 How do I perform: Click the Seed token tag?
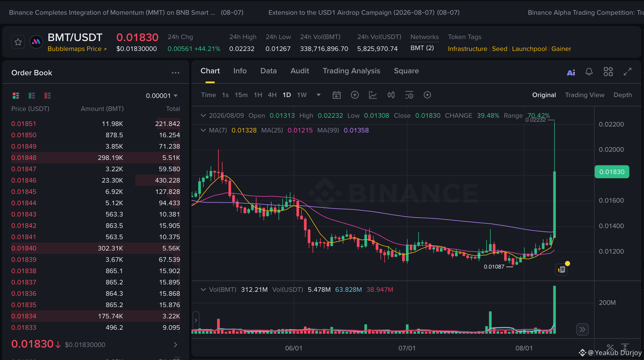pos(500,49)
